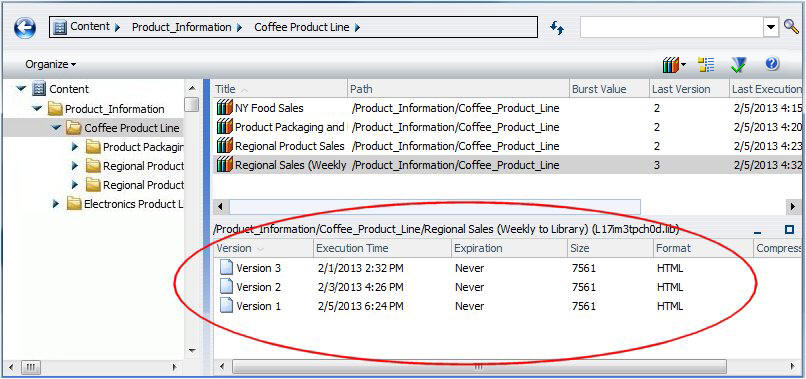Image resolution: width=806 pixels, height=379 pixels.
Task: Open the search box dropdown arrow
Action: (x=771, y=27)
